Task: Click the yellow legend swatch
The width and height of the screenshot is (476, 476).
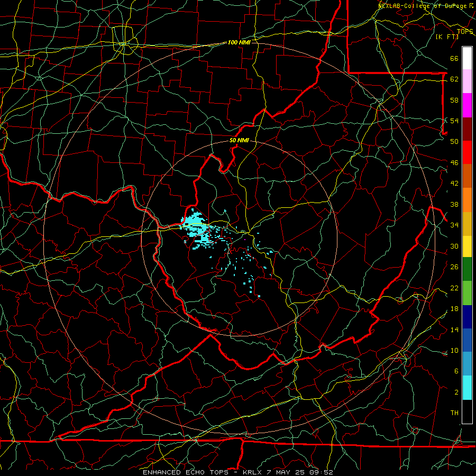Action: pyautogui.click(x=467, y=246)
